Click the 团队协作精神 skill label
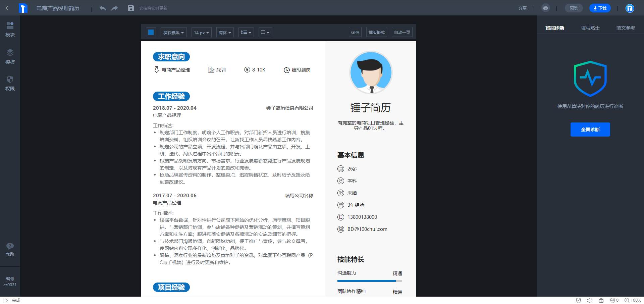 coord(352,291)
